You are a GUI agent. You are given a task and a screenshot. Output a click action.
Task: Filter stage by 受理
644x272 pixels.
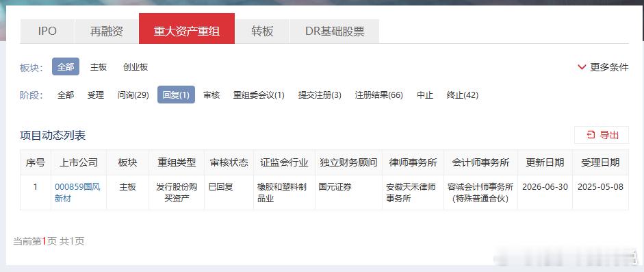(x=96, y=95)
